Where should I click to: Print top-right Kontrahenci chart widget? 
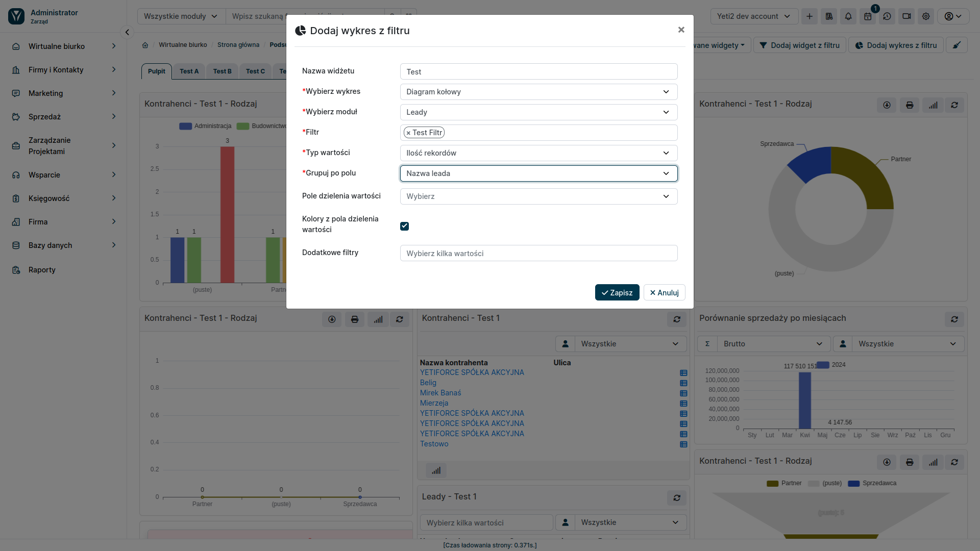point(910,105)
